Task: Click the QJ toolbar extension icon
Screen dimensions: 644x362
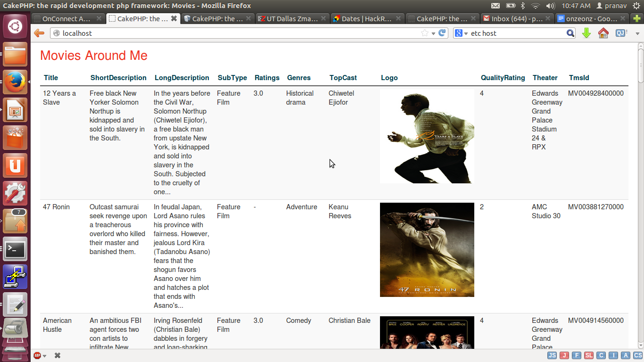Action: pyautogui.click(x=621, y=33)
